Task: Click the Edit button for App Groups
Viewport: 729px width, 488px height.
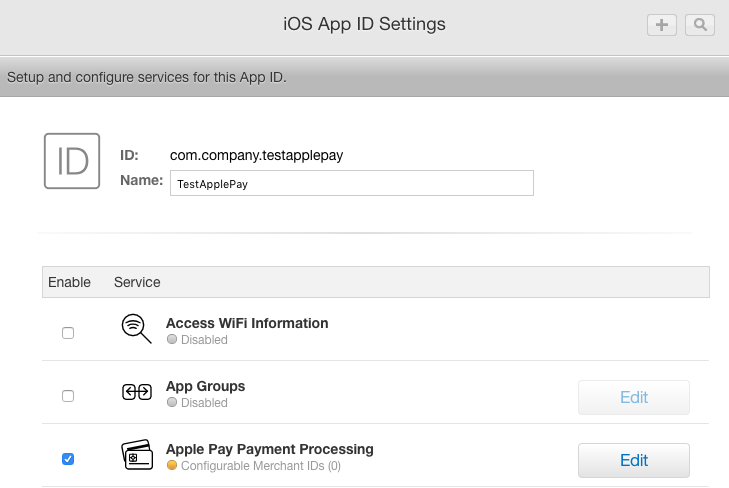Action: tap(634, 397)
